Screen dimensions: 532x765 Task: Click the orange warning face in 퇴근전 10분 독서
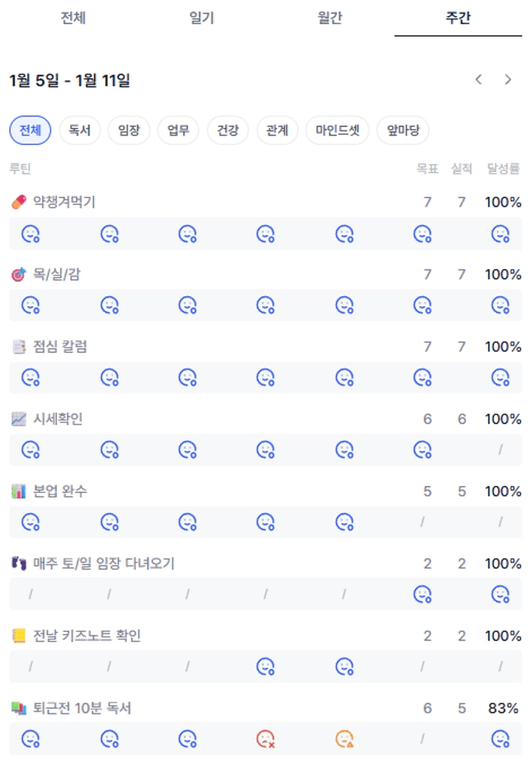coord(344,739)
